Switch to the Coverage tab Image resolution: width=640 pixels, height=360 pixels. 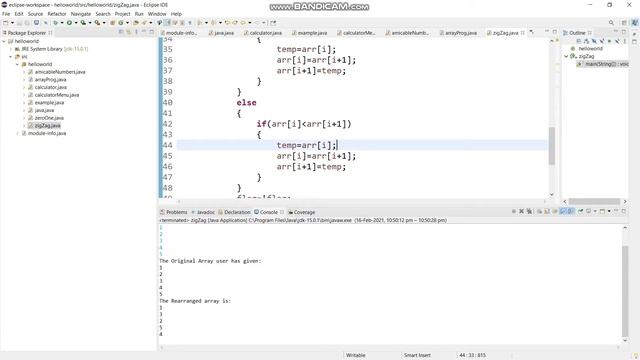[x=302, y=212]
